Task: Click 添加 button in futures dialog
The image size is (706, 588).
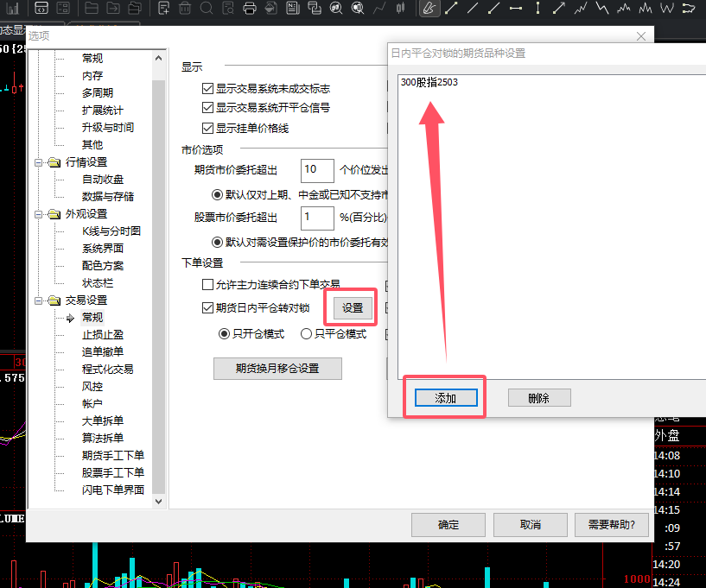Action: click(x=446, y=398)
